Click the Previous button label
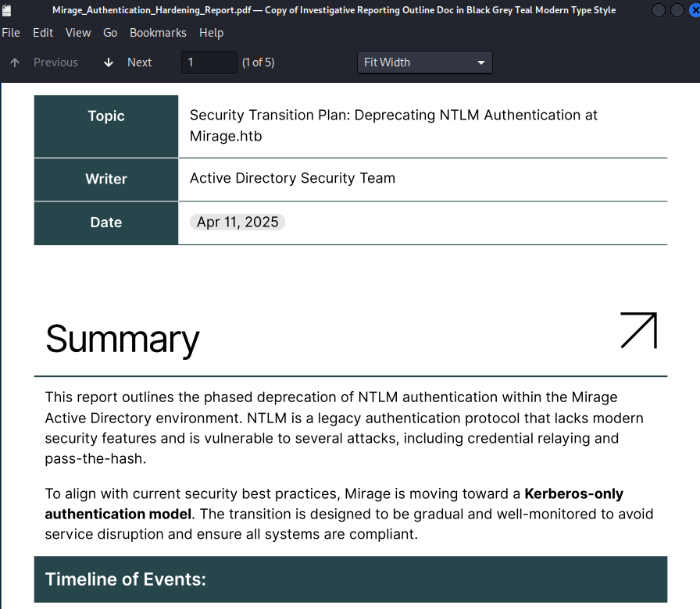This screenshot has height=609, width=700. (x=55, y=62)
